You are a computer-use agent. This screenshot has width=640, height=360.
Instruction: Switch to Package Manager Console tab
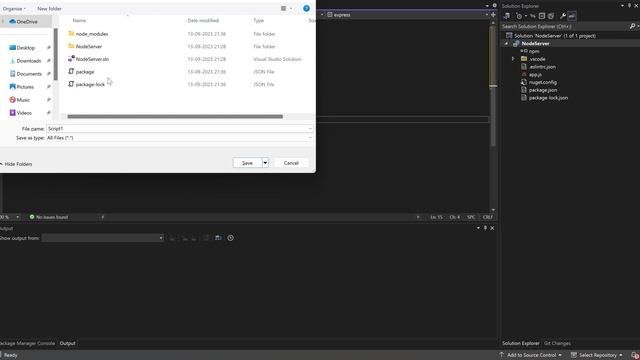(27, 343)
